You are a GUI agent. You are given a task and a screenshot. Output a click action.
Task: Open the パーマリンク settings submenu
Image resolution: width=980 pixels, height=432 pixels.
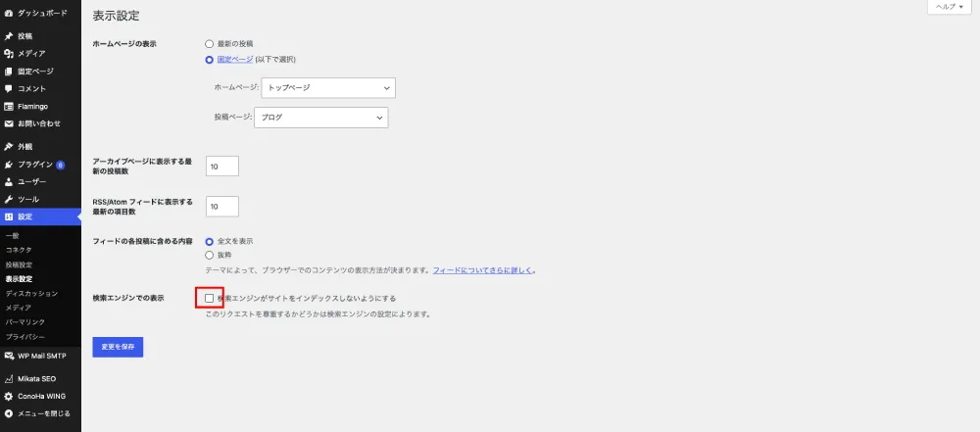pyautogui.click(x=25, y=322)
